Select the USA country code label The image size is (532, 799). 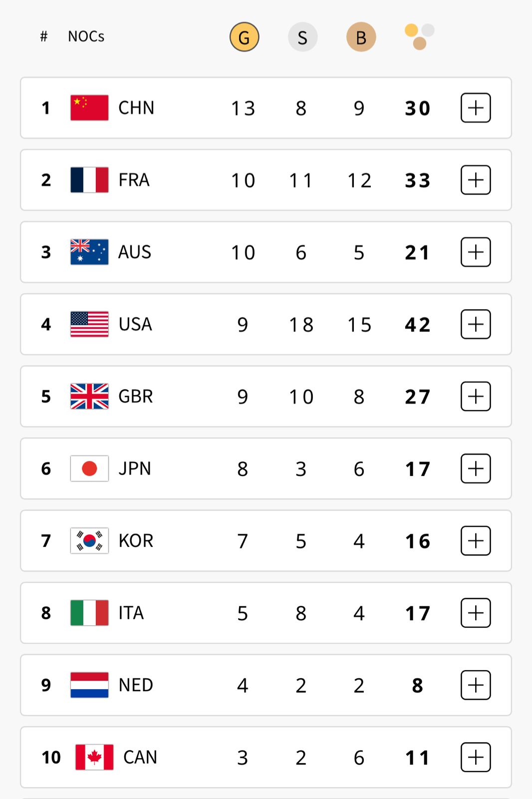click(x=135, y=325)
